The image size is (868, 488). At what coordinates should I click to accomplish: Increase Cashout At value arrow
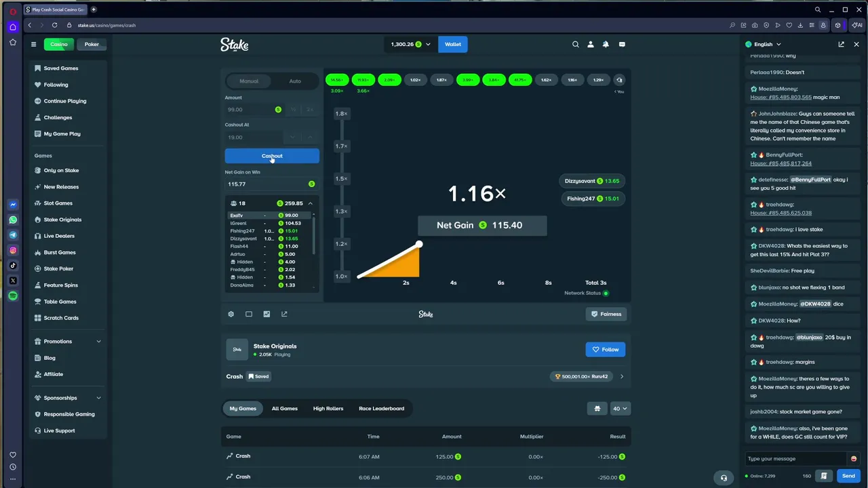click(x=310, y=137)
